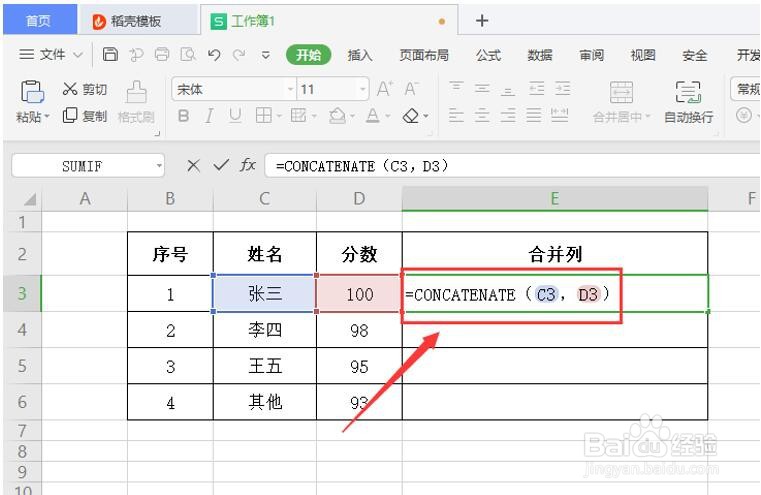Click the Format Painter brush icon

136,92
